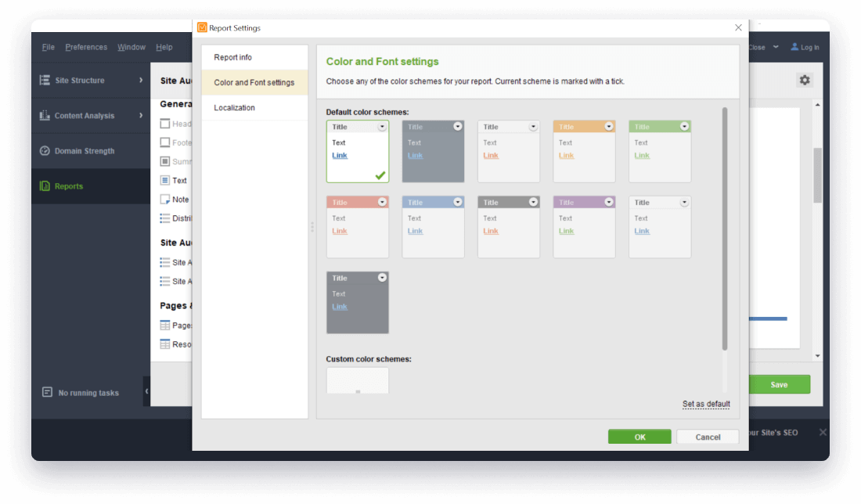
Task: Open dropdown arrow on purple scheme card
Action: point(608,202)
